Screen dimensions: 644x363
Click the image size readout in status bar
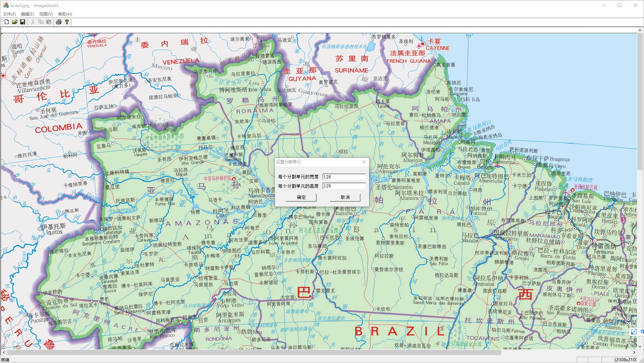pyautogui.click(x=626, y=360)
